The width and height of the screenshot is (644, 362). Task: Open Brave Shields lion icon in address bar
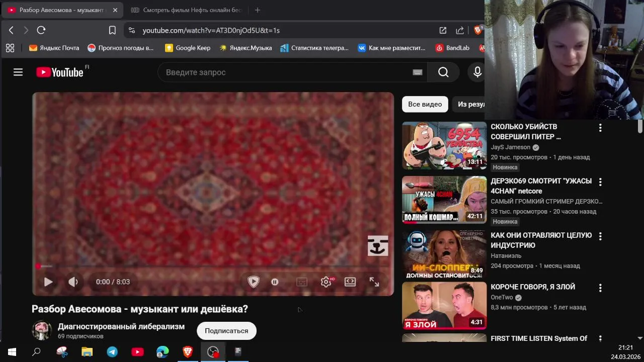pyautogui.click(x=477, y=30)
